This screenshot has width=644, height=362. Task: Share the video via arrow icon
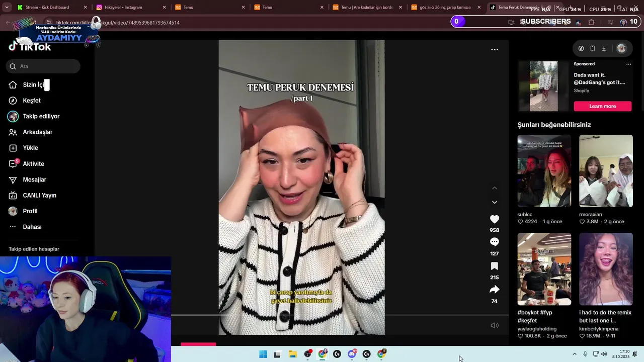click(495, 290)
